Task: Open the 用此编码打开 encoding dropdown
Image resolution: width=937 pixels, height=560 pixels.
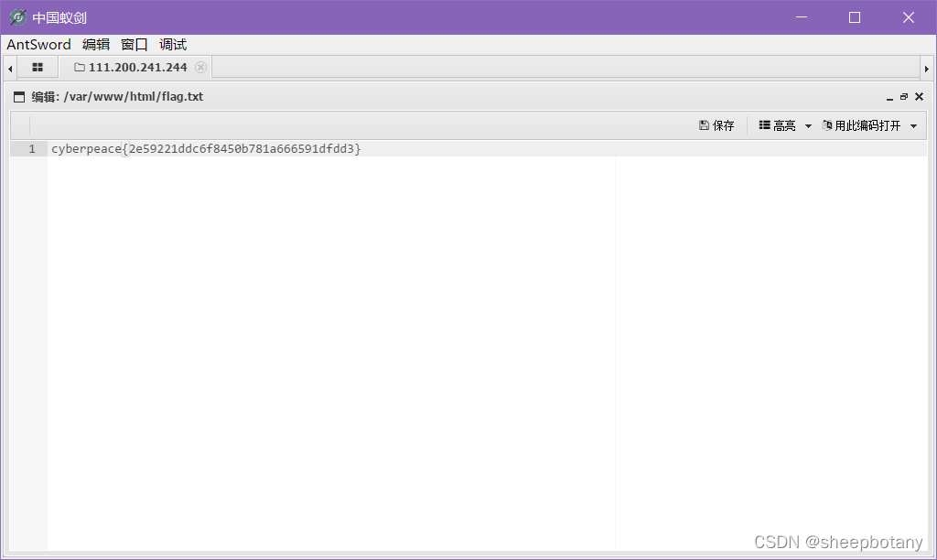Action: click(x=869, y=125)
